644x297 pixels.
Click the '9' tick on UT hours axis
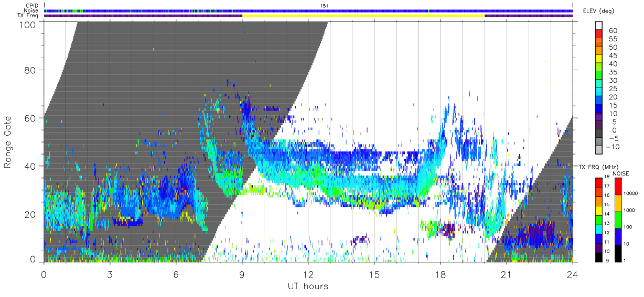[x=242, y=274]
